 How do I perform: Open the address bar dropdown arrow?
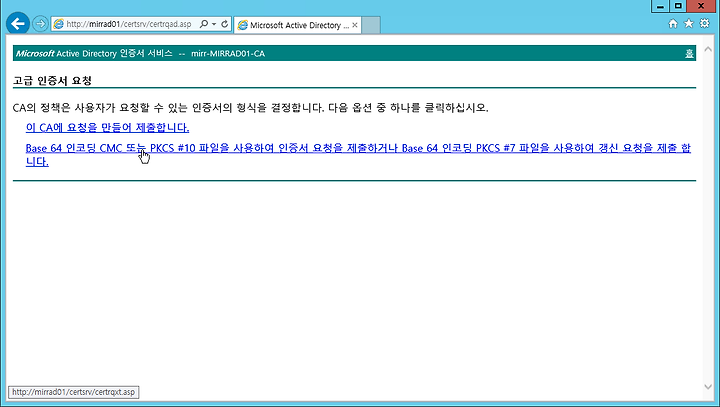tap(214, 24)
